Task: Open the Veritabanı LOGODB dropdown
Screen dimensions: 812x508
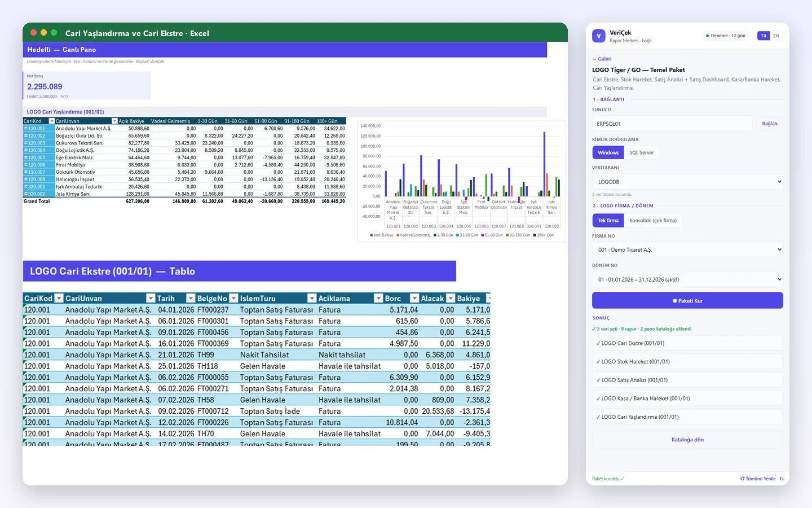Action: tap(687, 182)
